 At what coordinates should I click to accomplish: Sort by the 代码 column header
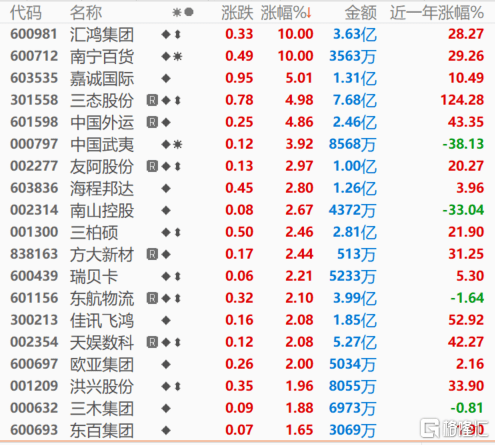point(26,13)
